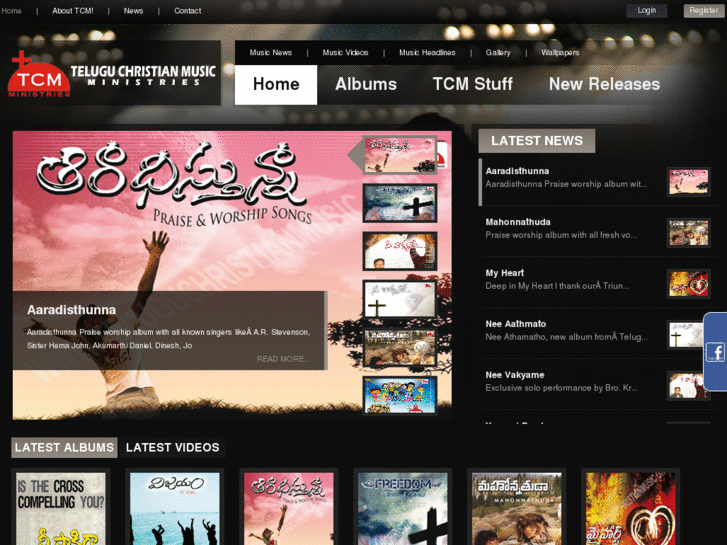Click Nee Vakyame news thumbnail image
Screen dimensions: 727x545
[689, 386]
